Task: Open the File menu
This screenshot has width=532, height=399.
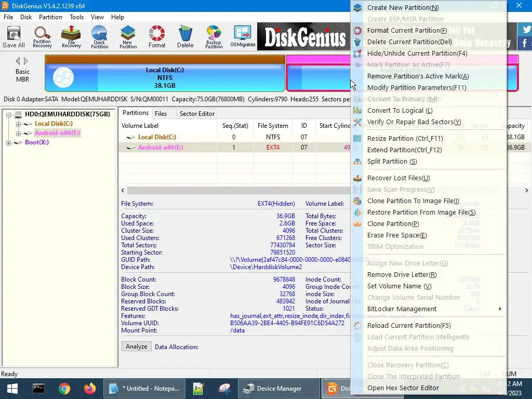Action: click(x=8, y=17)
